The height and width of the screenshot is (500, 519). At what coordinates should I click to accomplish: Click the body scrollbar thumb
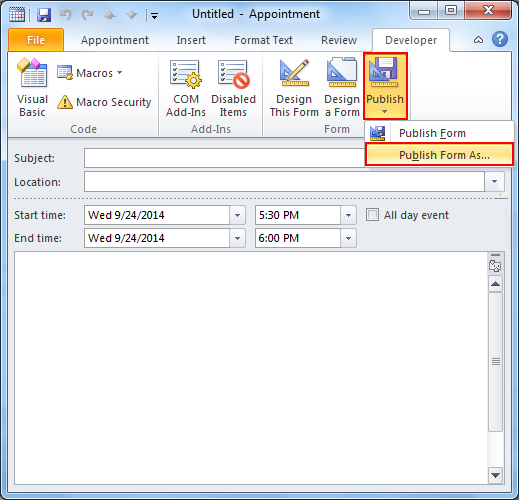(x=495, y=362)
